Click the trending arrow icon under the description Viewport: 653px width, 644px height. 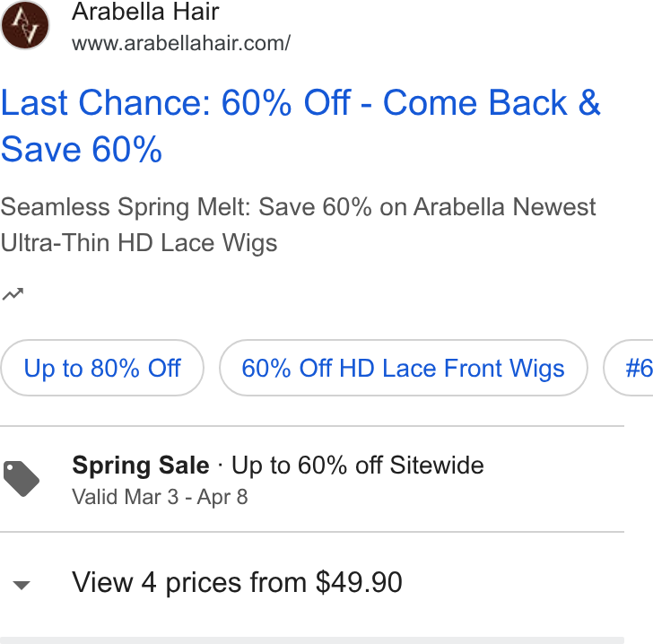coord(13,294)
